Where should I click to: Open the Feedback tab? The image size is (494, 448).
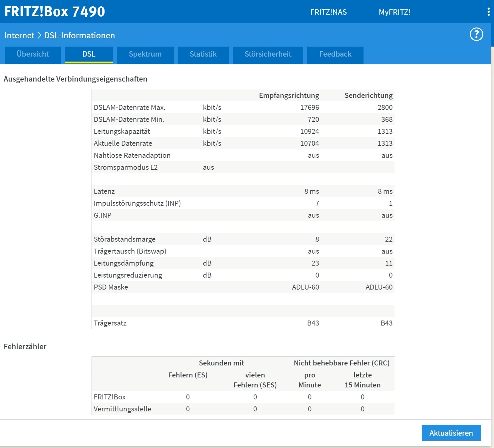point(335,54)
